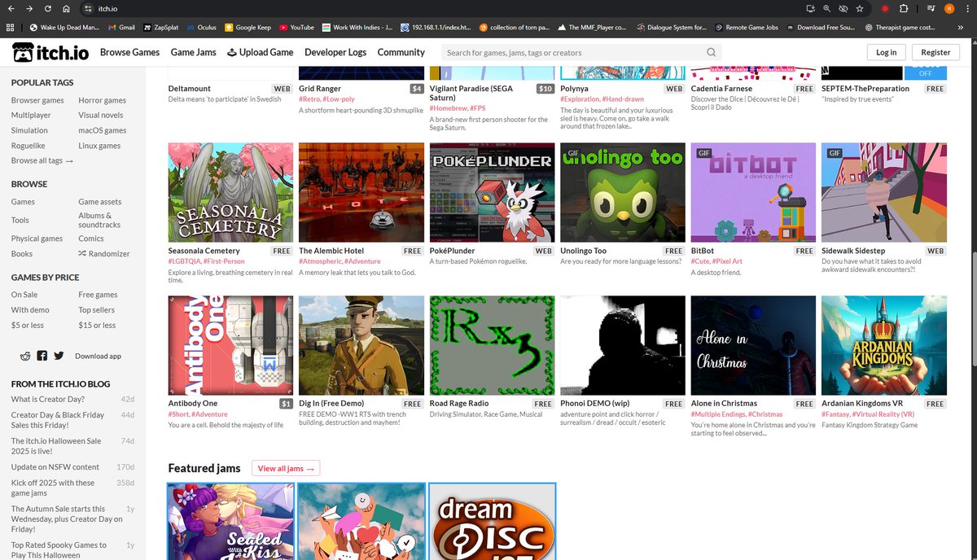Open the dream DISC jam thumbnail
The width and height of the screenshot is (977, 560).
tap(493, 521)
